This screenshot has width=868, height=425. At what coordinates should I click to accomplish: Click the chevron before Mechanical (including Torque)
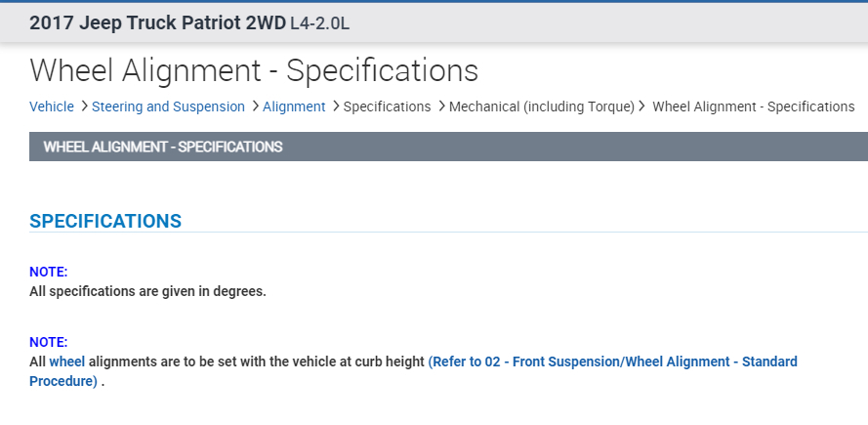441,106
